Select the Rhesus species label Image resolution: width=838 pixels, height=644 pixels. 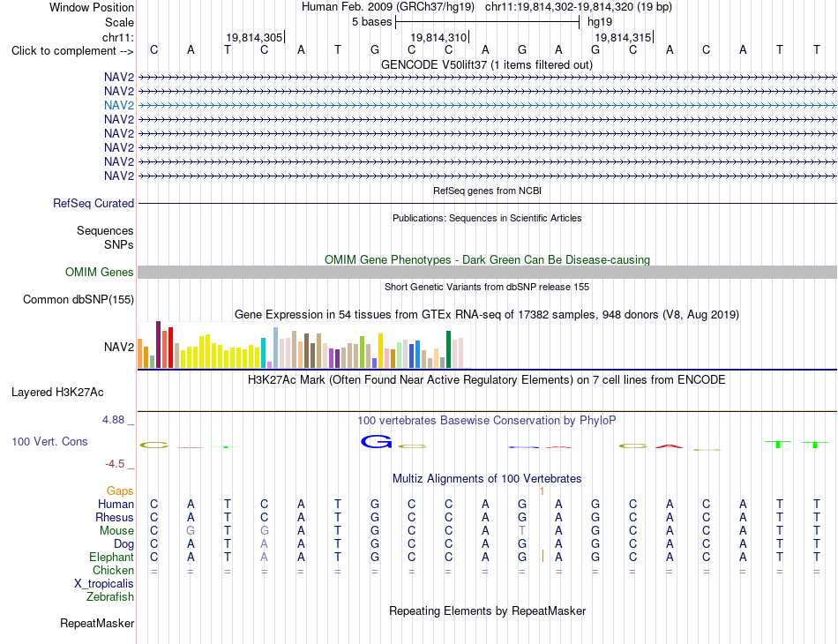click(x=115, y=517)
